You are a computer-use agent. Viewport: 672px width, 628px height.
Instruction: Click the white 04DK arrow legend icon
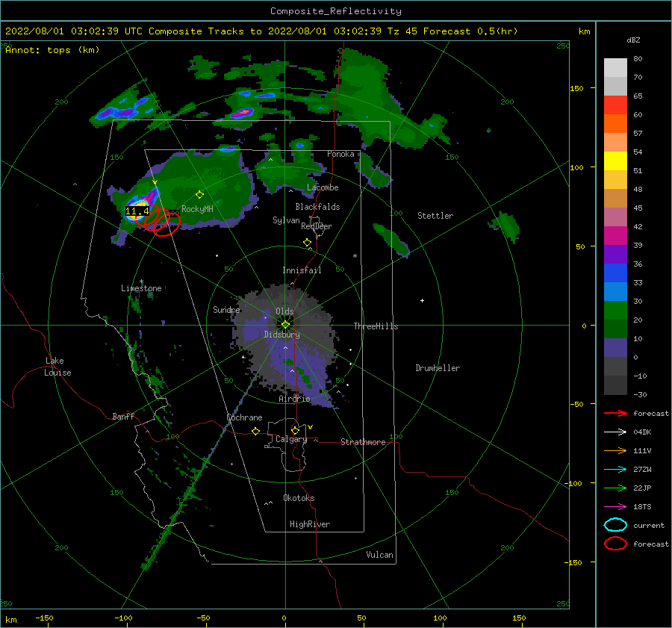click(x=615, y=432)
